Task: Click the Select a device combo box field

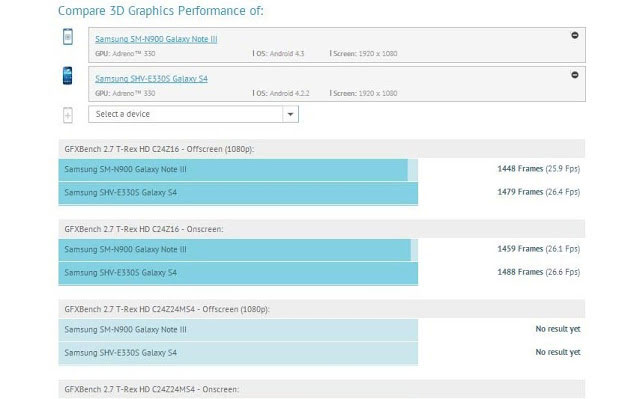Action: pyautogui.click(x=193, y=114)
